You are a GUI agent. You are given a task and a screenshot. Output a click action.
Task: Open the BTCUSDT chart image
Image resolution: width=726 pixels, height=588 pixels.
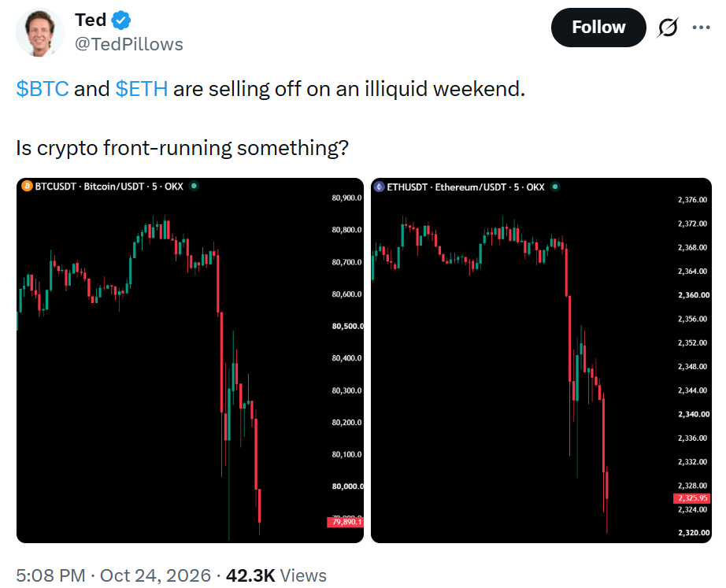click(x=190, y=361)
